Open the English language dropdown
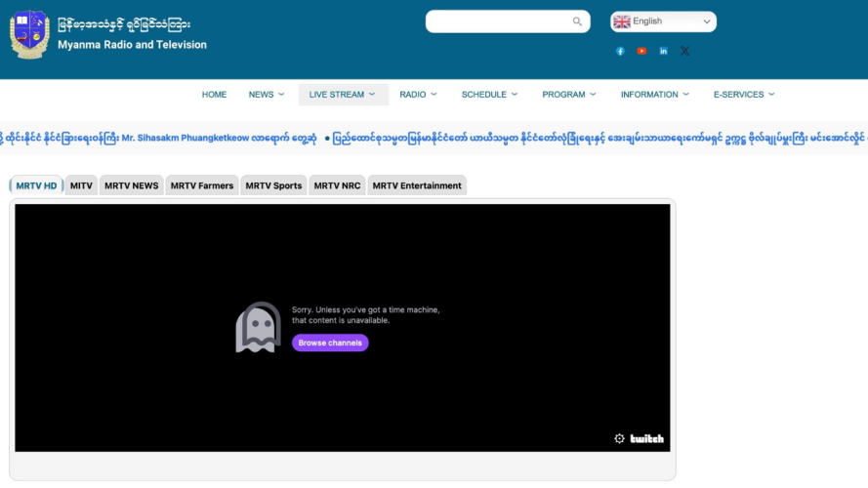Screen dimensions: 868x488 click(663, 21)
